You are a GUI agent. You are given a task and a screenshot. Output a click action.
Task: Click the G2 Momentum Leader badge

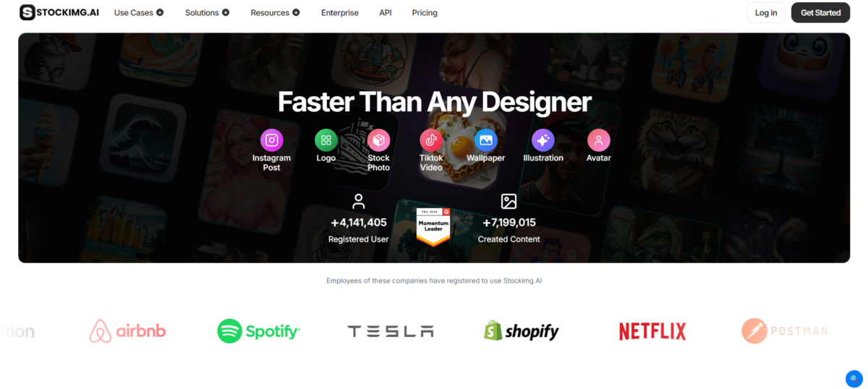(433, 227)
